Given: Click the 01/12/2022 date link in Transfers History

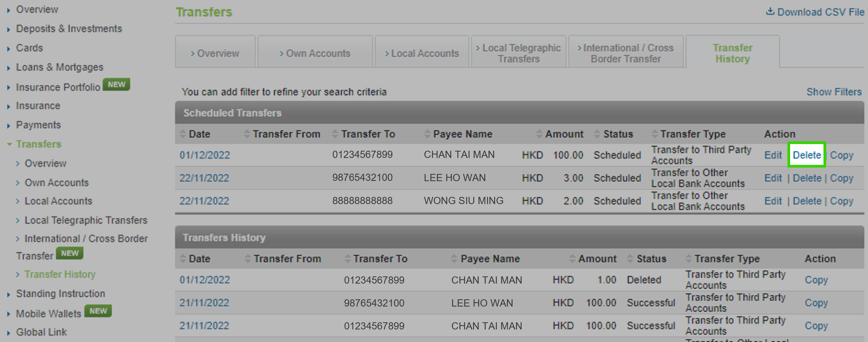Looking at the screenshot, I should [x=205, y=280].
